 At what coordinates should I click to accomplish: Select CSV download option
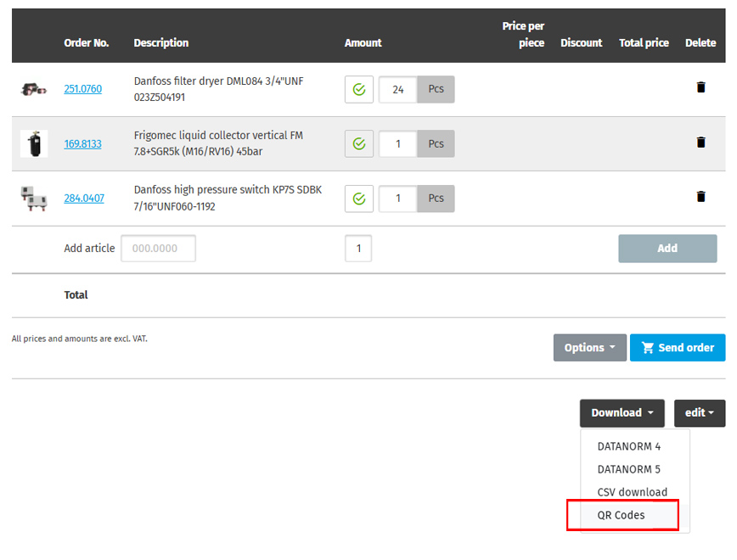(632, 492)
